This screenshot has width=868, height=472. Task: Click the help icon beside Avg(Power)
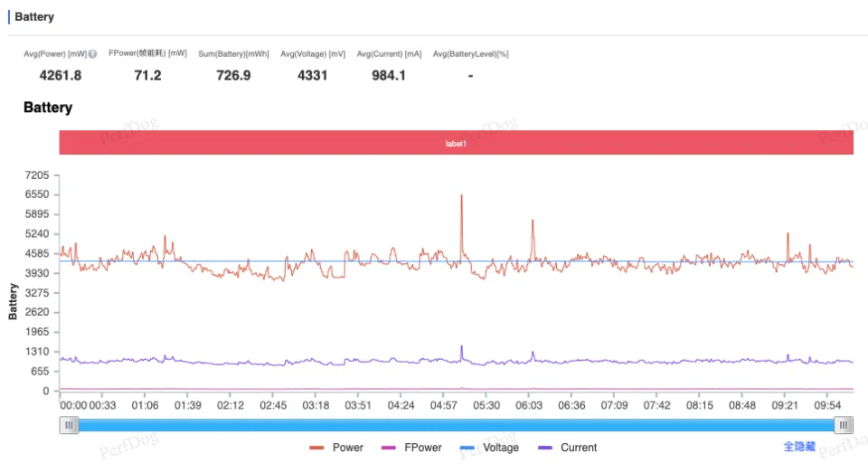coord(92,54)
